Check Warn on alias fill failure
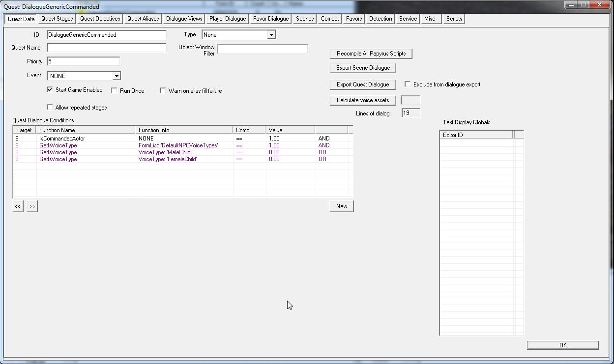 click(x=163, y=91)
